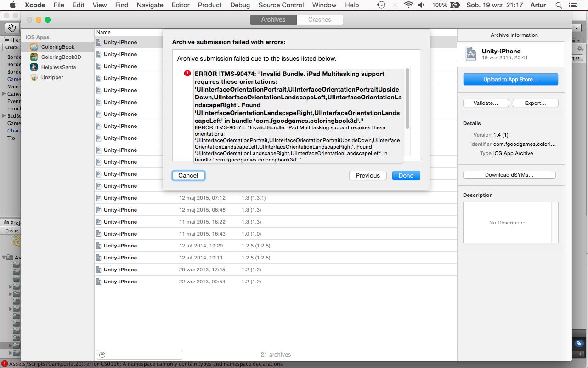Click the Bluetooth icon in the menu bar
This screenshot has height=368, width=588.
coord(395,5)
